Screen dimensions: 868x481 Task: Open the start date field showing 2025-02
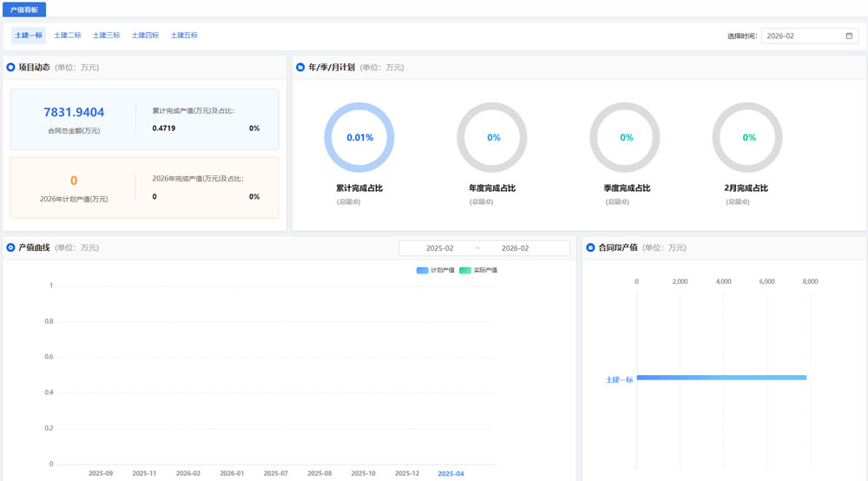click(x=439, y=248)
